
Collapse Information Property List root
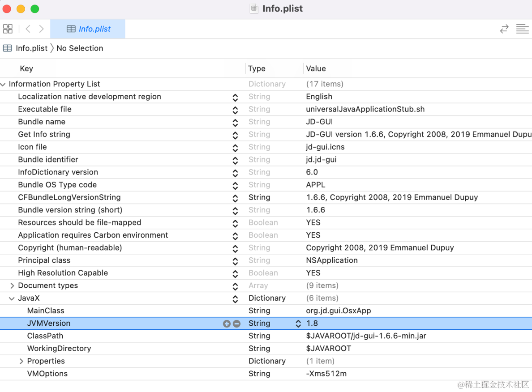[3, 84]
